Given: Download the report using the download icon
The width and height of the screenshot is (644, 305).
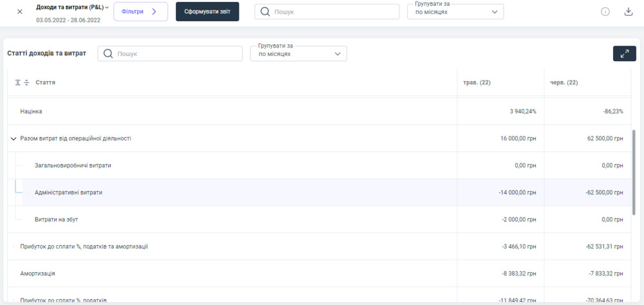Looking at the screenshot, I should (x=629, y=12).
